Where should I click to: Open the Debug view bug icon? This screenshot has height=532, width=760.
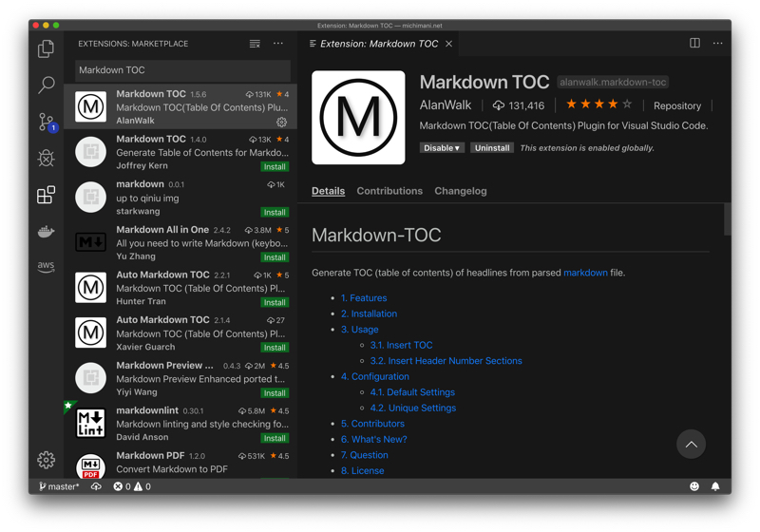(46, 158)
